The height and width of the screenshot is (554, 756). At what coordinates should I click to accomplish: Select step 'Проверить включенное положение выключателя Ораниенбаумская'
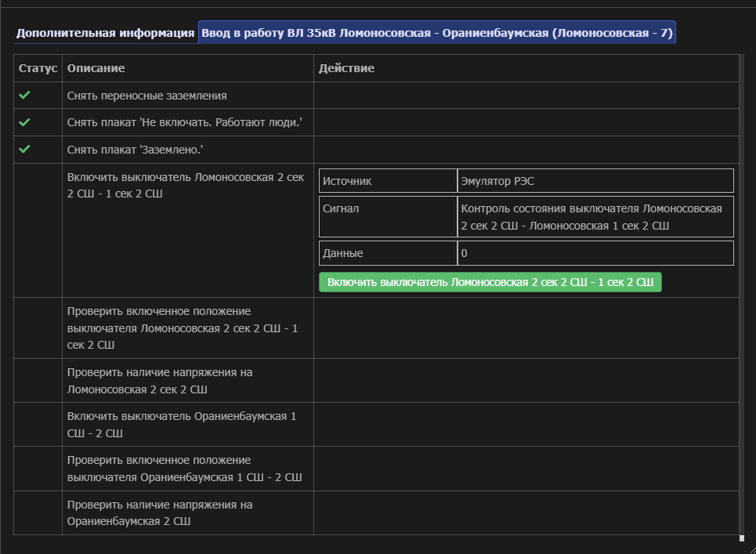[x=184, y=469]
